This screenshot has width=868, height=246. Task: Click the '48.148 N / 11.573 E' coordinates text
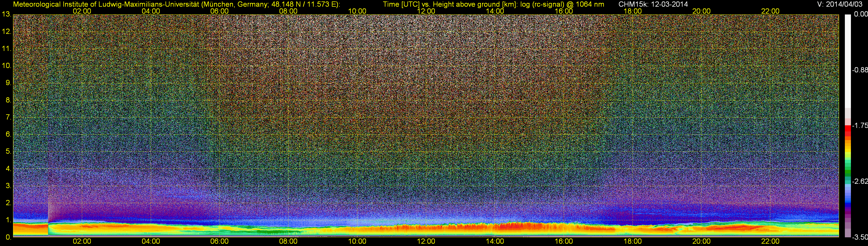point(304,4)
